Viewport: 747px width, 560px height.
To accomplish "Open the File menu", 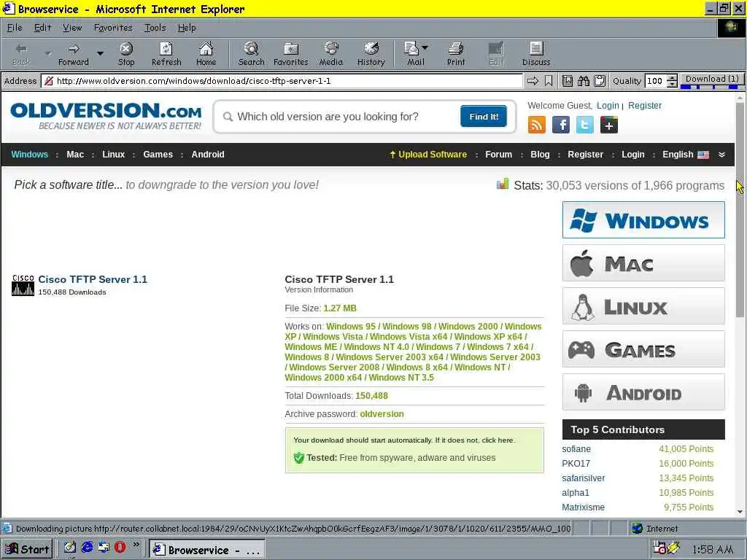I will [15, 28].
